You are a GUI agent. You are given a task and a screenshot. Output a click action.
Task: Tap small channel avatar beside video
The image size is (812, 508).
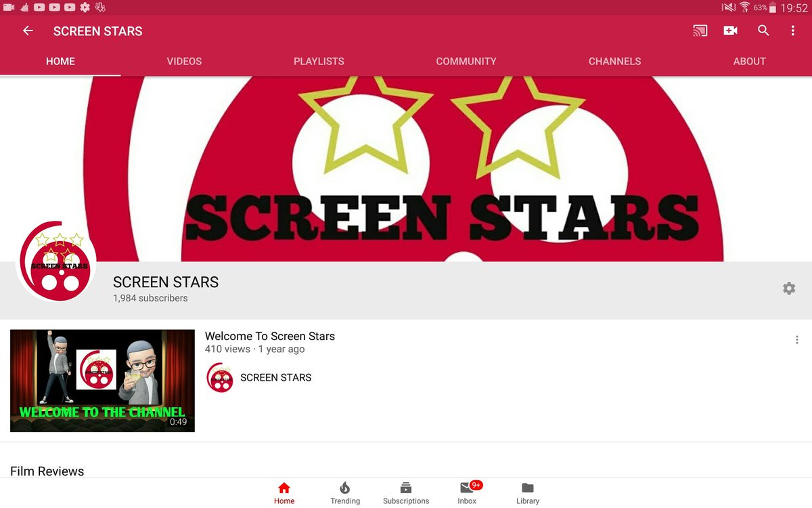click(220, 377)
